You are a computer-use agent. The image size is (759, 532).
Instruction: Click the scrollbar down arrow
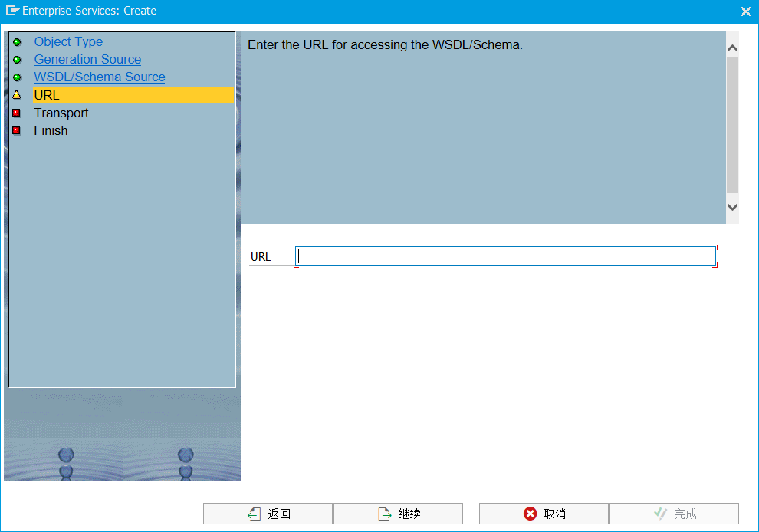coord(732,207)
